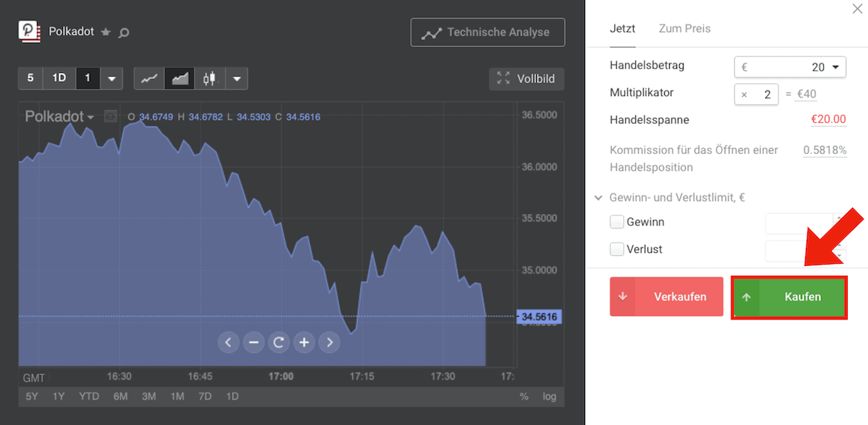This screenshot has width=868, height=425.
Task: Open the time interval dropdown arrow
Action: pos(111,78)
